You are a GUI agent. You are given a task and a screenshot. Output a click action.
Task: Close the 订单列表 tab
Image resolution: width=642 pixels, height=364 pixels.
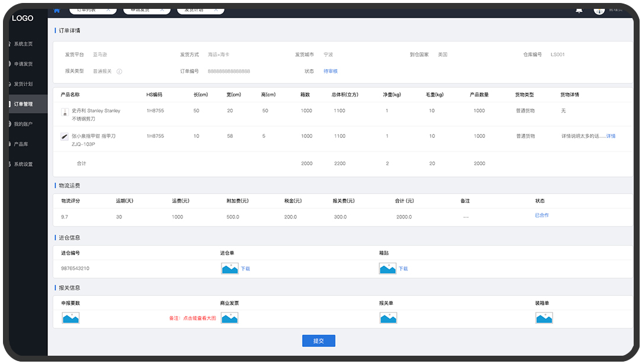click(108, 10)
